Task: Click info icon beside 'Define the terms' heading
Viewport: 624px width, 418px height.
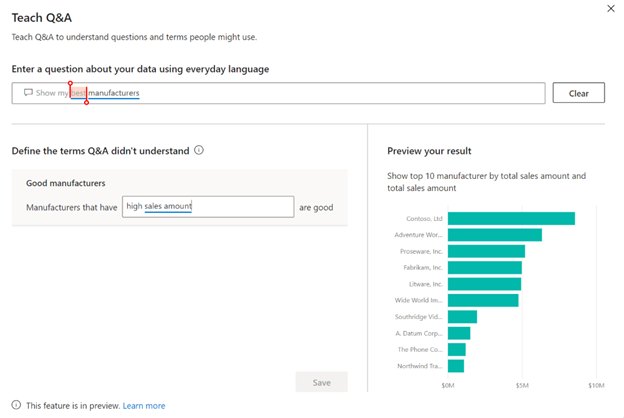Action: coord(199,151)
